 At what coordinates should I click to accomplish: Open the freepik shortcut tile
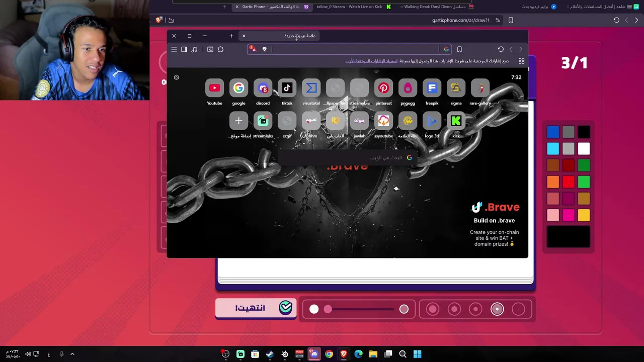432,88
